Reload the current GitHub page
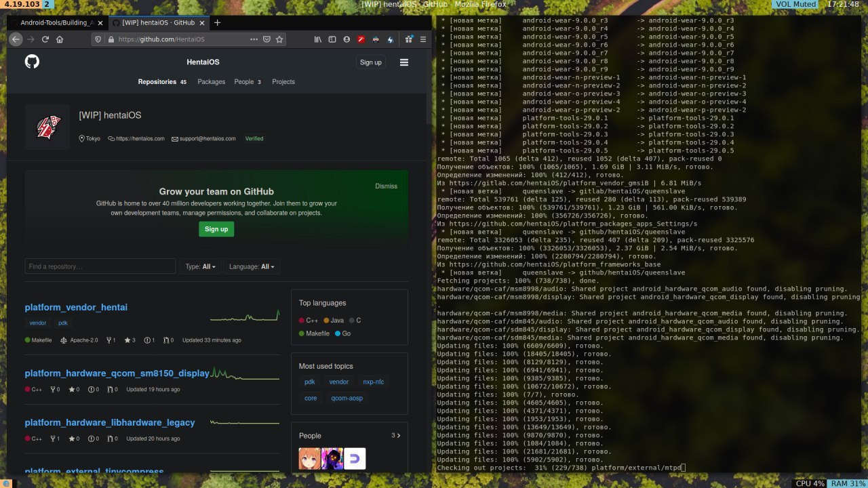Viewport: 868px width, 488px height. 45,39
